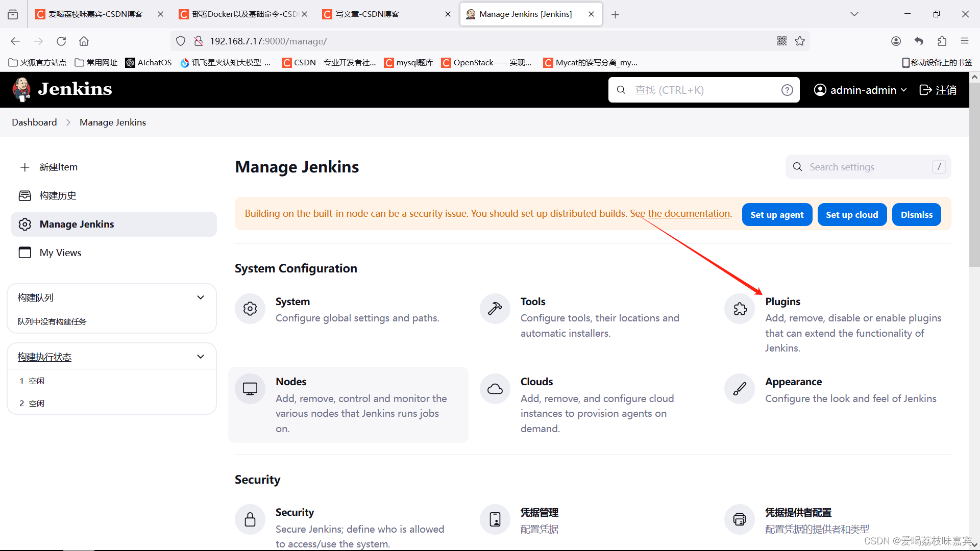Collapse the 构建执行状态 panel
The image size is (980, 551).
(201, 357)
